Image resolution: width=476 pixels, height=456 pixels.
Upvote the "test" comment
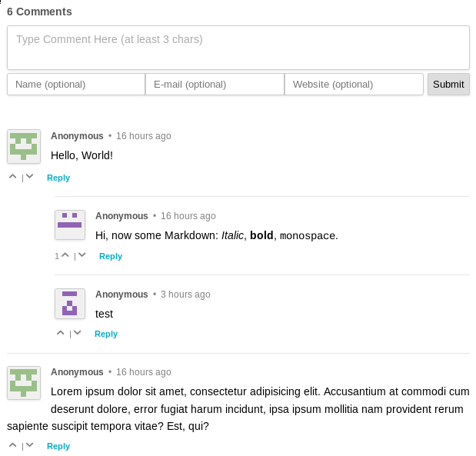(x=61, y=333)
